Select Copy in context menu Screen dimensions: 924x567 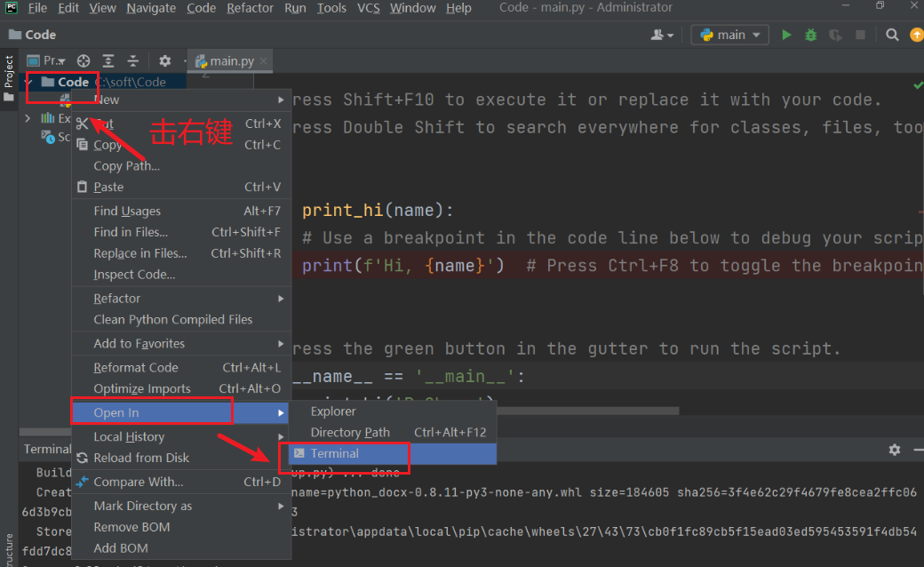181,144
